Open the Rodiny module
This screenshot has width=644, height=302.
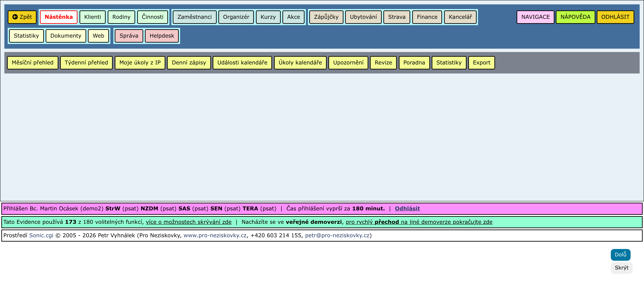coord(121,17)
